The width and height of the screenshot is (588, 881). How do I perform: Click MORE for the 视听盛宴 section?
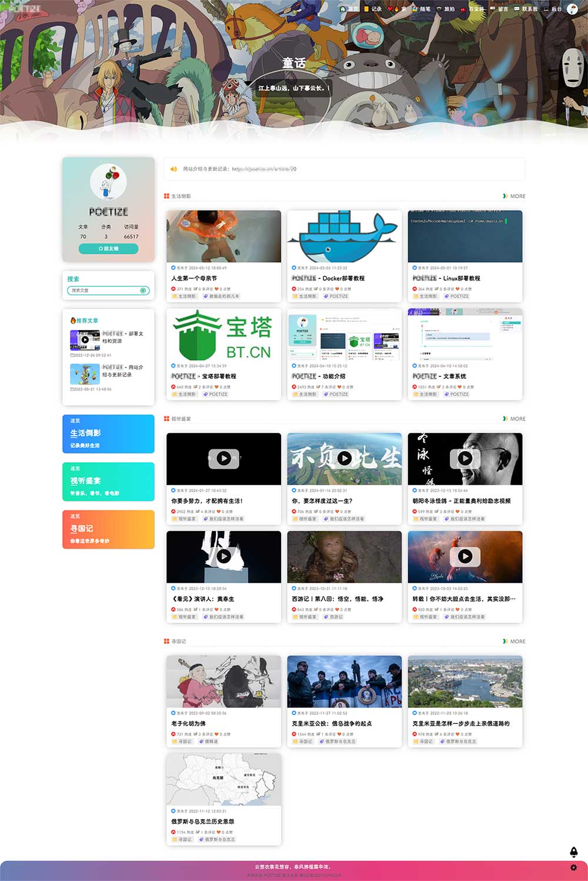click(514, 419)
